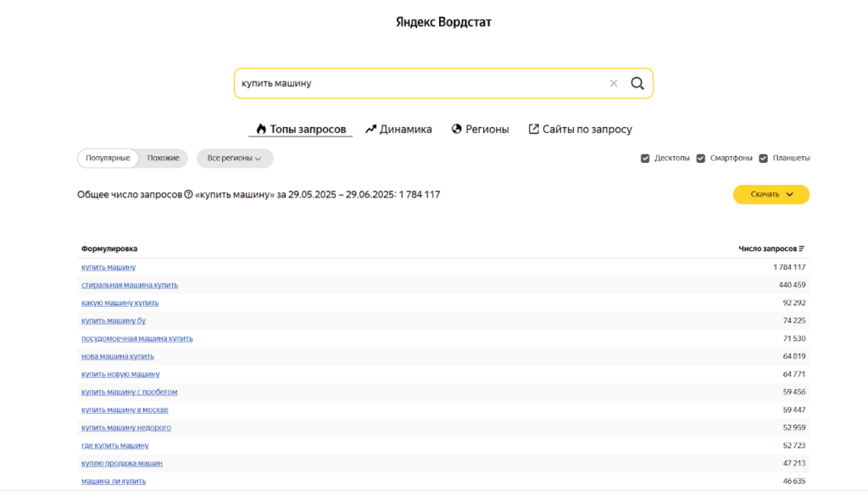868x496 pixels.
Task: Open the Все регионы dropdown
Action: 235,159
